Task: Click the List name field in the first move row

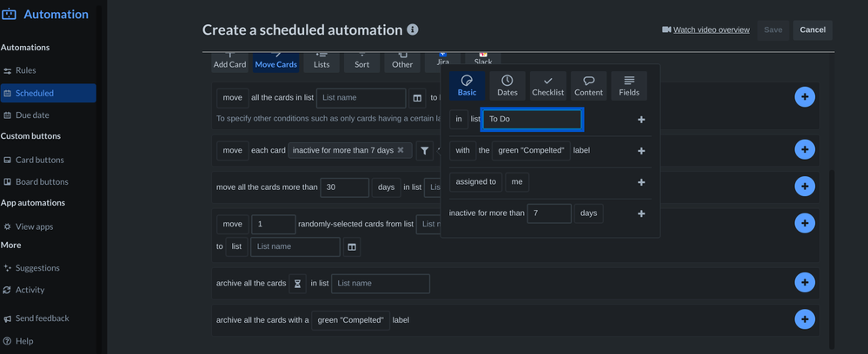Action: point(361,98)
